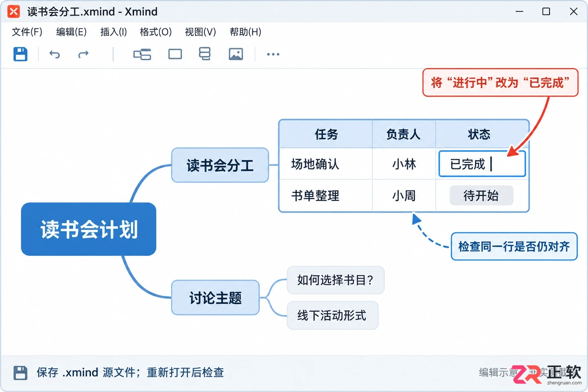The height and width of the screenshot is (392, 588).
Task: Click the 负责人 column header
Action: pyautogui.click(x=403, y=134)
